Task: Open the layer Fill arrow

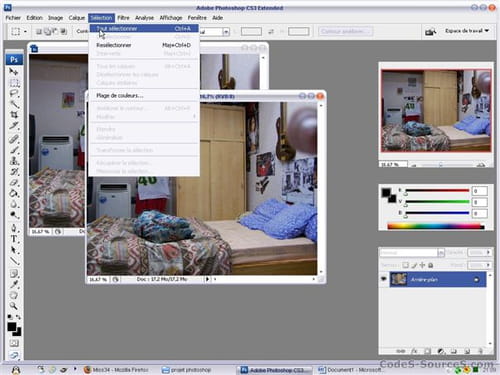Action: (488, 265)
